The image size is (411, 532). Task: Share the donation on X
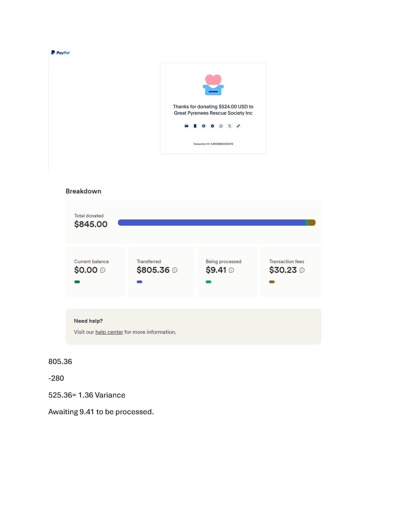[x=230, y=126]
